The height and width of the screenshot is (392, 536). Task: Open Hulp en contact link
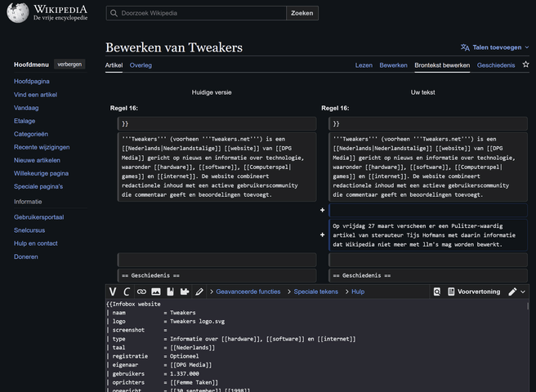[36, 243]
